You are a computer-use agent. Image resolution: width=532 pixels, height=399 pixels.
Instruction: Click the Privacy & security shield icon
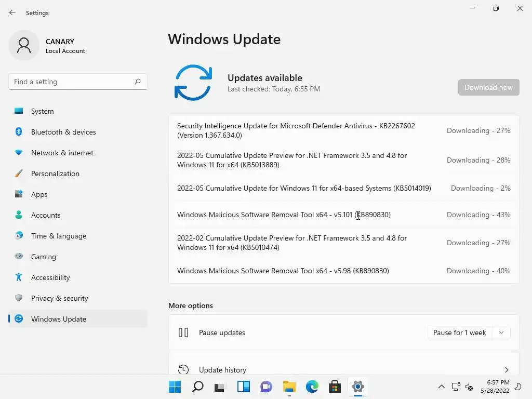click(x=19, y=298)
